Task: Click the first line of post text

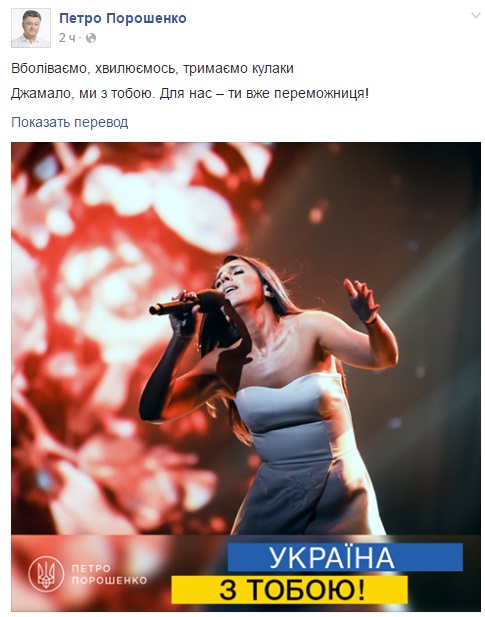Action: 152,68
